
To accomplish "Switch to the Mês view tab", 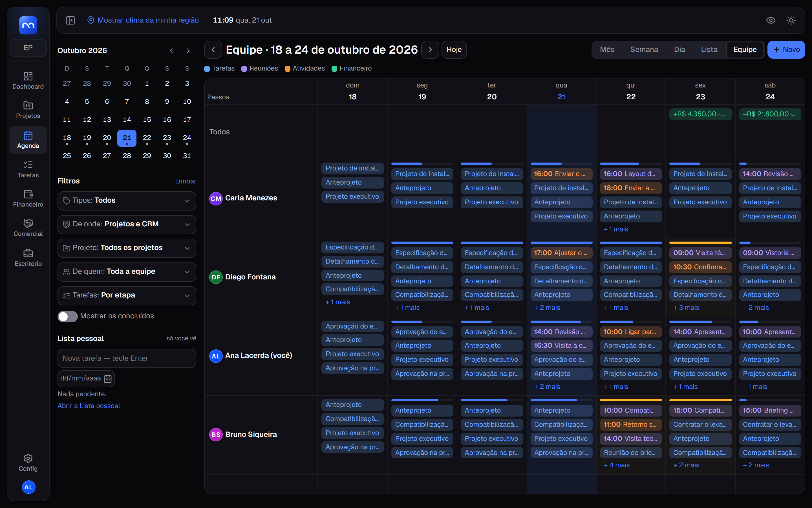I will pyautogui.click(x=607, y=50).
